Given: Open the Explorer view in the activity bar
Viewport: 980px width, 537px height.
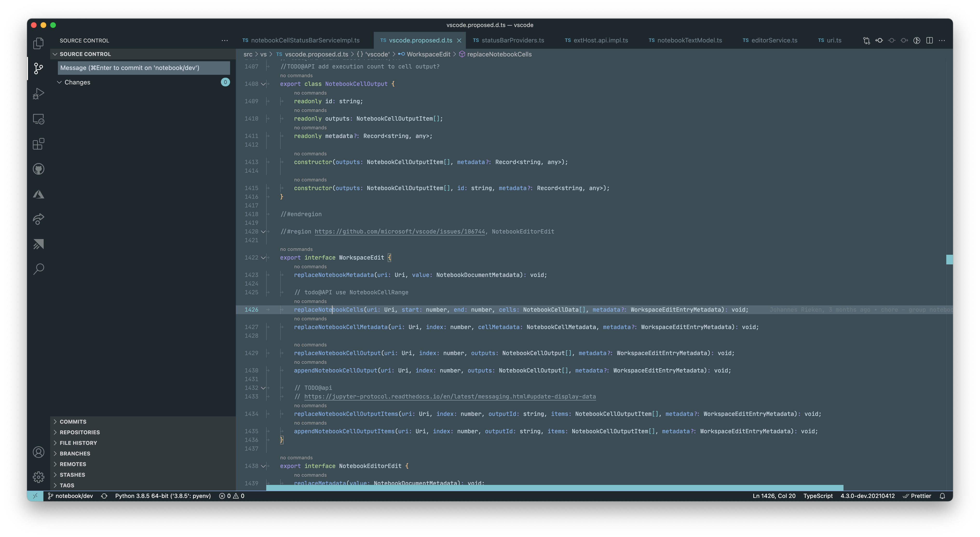Looking at the screenshot, I should [38, 43].
